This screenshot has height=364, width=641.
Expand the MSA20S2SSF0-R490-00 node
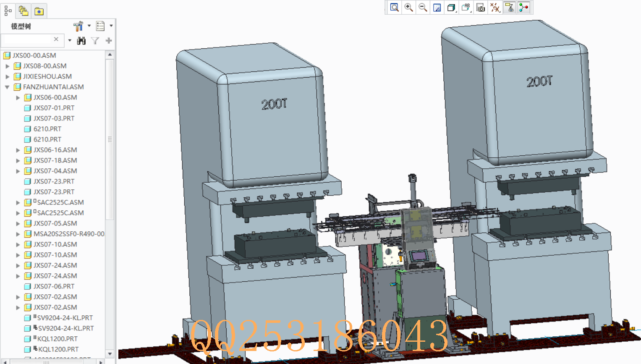18,234
